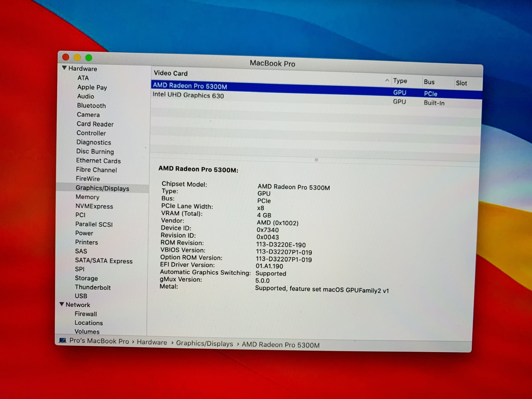Click the sort arrow in the table header
The image size is (532, 399).
pos(387,81)
